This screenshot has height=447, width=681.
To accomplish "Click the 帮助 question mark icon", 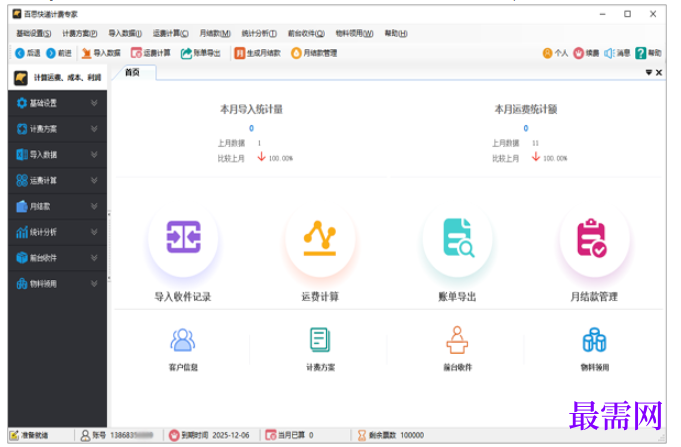I will [x=641, y=53].
